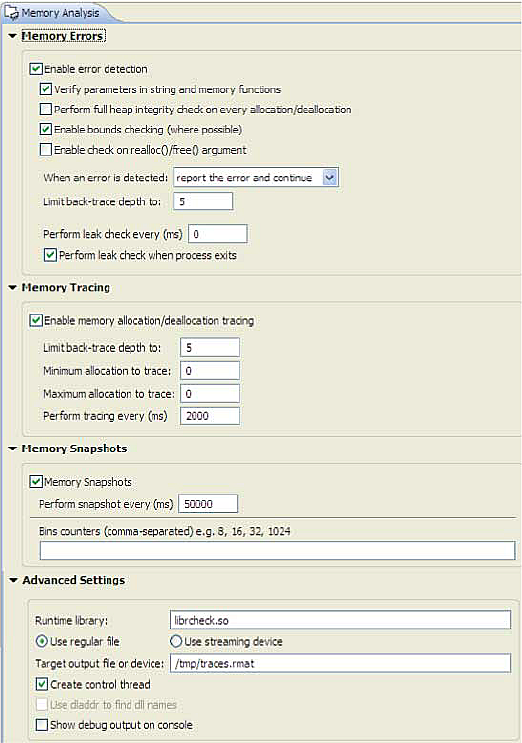Click the 'Perform leak check every (ms)' field
The height and width of the screenshot is (743, 522).
tap(217, 234)
